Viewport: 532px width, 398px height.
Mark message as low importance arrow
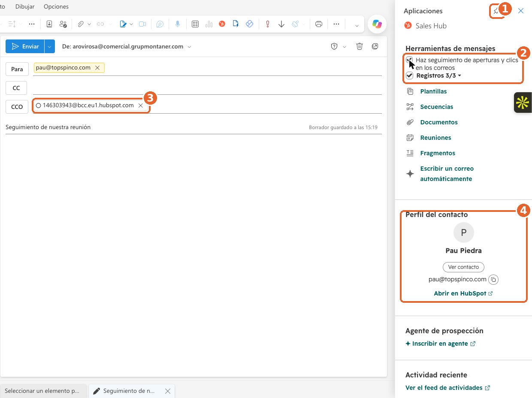281,24
